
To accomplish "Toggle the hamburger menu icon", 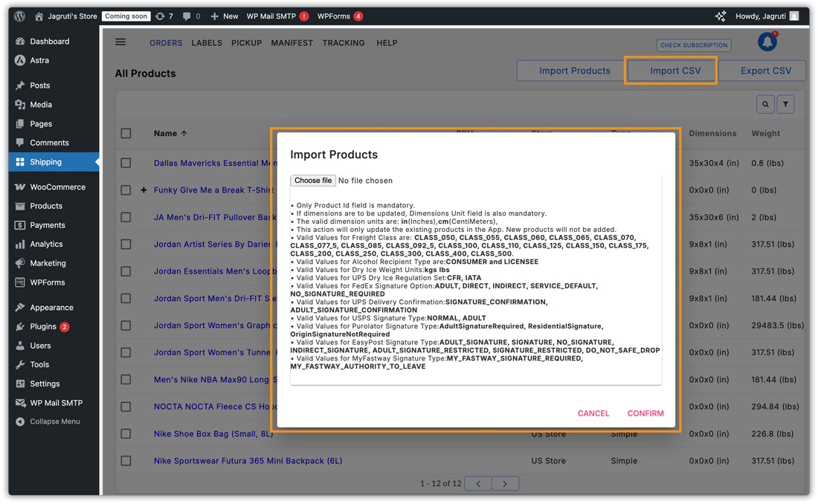I will point(120,42).
